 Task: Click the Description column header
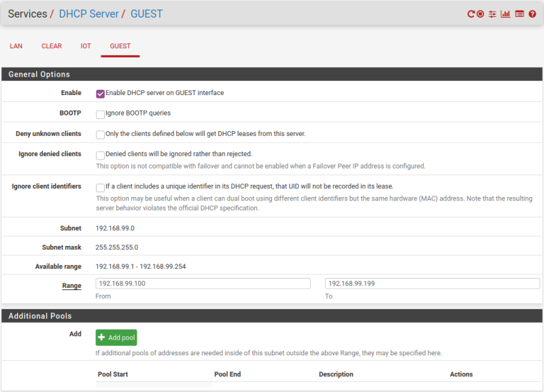pyautogui.click(x=336, y=374)
